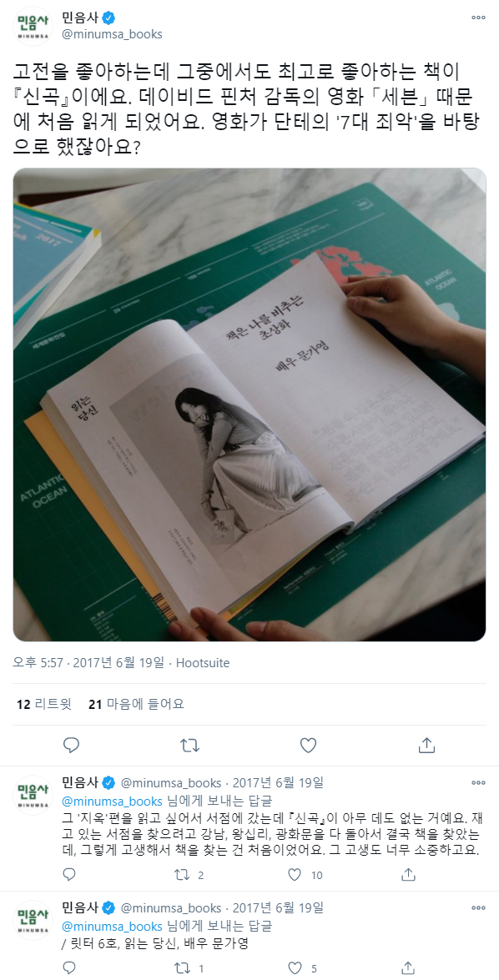Open 민음사 profile avatar at top

click(33, 26)
